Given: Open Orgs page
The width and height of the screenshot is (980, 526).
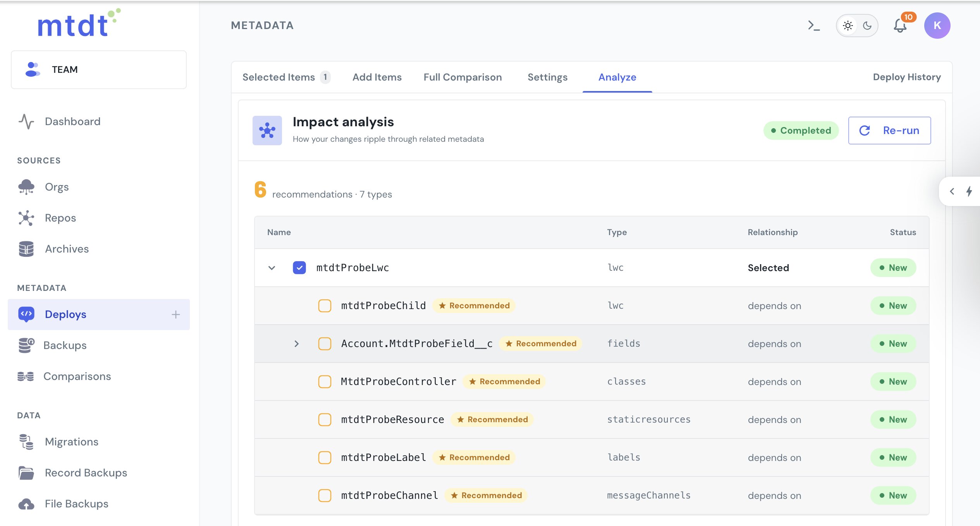Looking at the screenshot, I should pos(57,187).
